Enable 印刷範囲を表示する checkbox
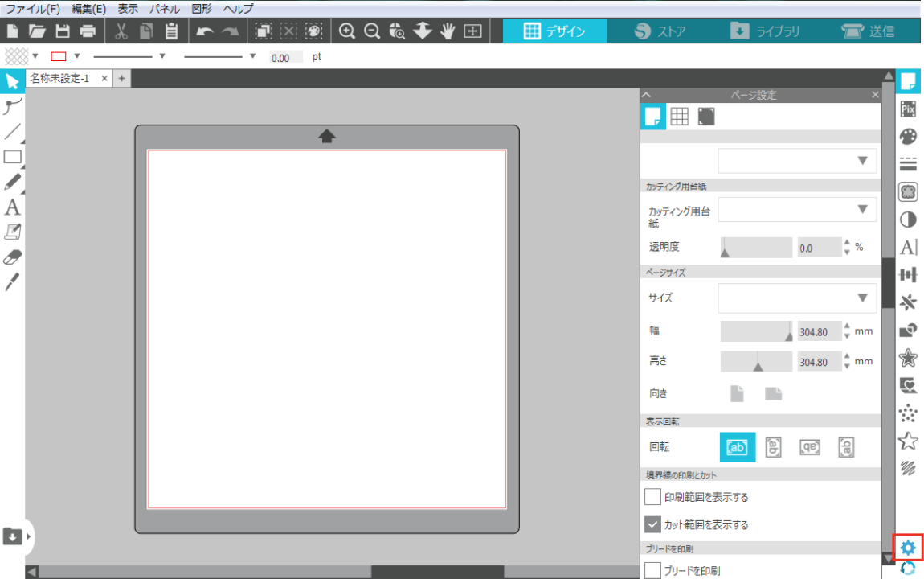Screen dimensions: 924x579 [x=653, y=497]
